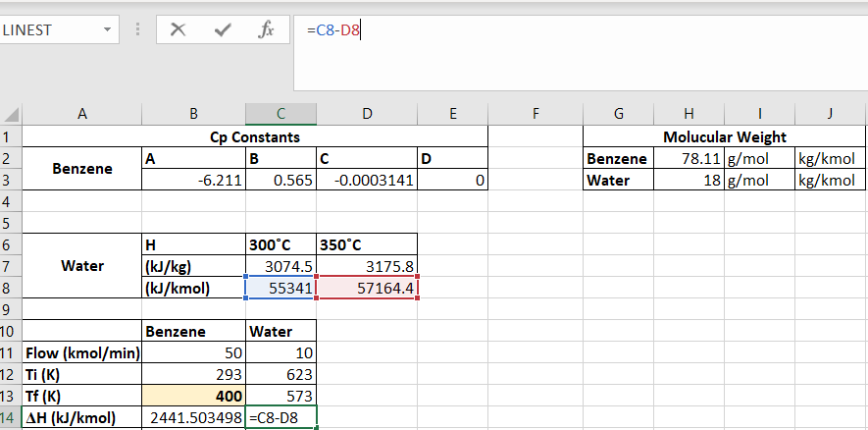Click the Cancel (X) formula button

point(178,29)
